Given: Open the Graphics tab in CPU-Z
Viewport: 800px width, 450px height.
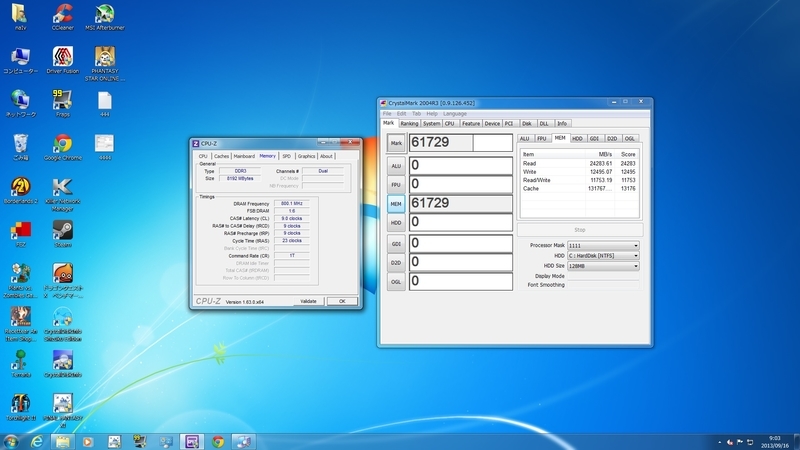Looking at the screenshot, I should (306, 156).
